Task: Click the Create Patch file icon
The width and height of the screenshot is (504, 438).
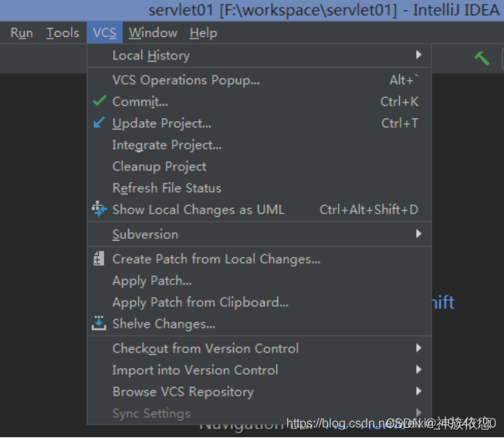Action: pyautogui.click(x=99, y=259)
